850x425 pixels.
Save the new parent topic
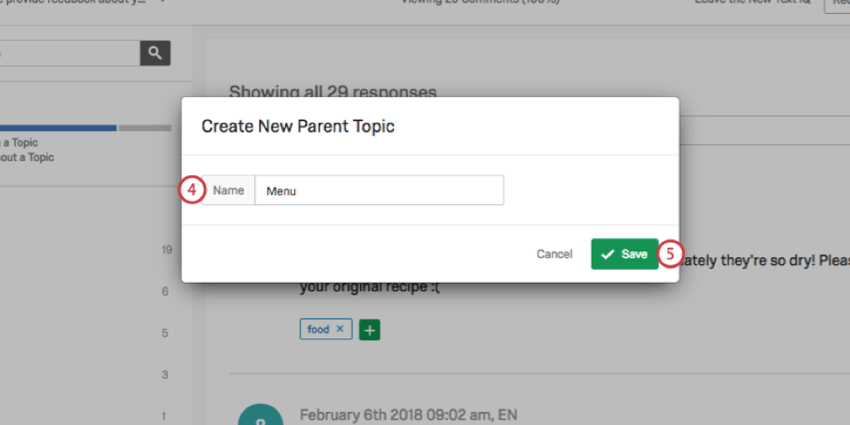pos(624,254)
